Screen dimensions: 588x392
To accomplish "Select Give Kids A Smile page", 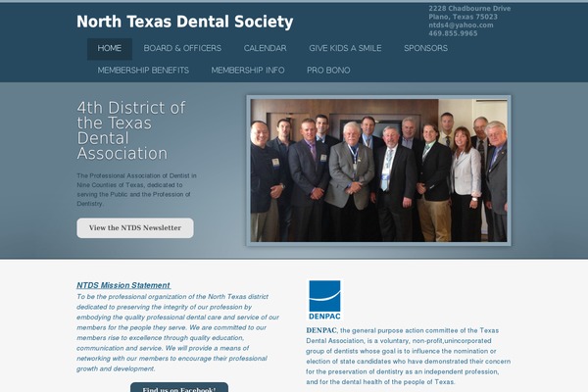I will 345,49.
